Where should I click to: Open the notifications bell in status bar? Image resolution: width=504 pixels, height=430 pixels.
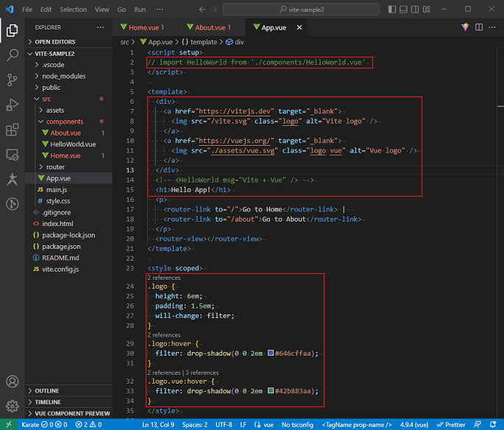(493, 425)
